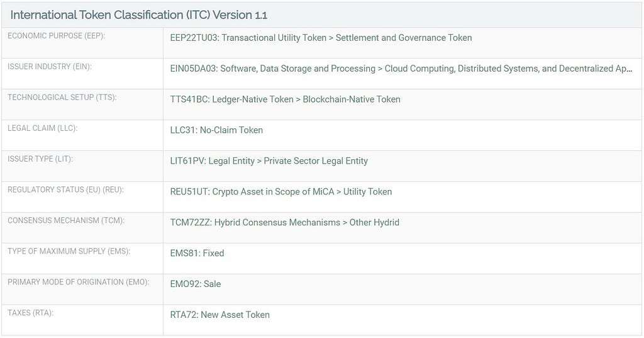This screenshot has height=338, width=644.
Task: Click EIN05DA03 Software, Data Storage value
Action: coord(401,69)
